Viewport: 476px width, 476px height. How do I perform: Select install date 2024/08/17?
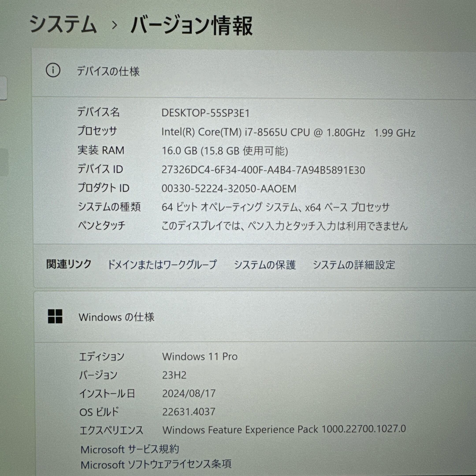point(189,393)
